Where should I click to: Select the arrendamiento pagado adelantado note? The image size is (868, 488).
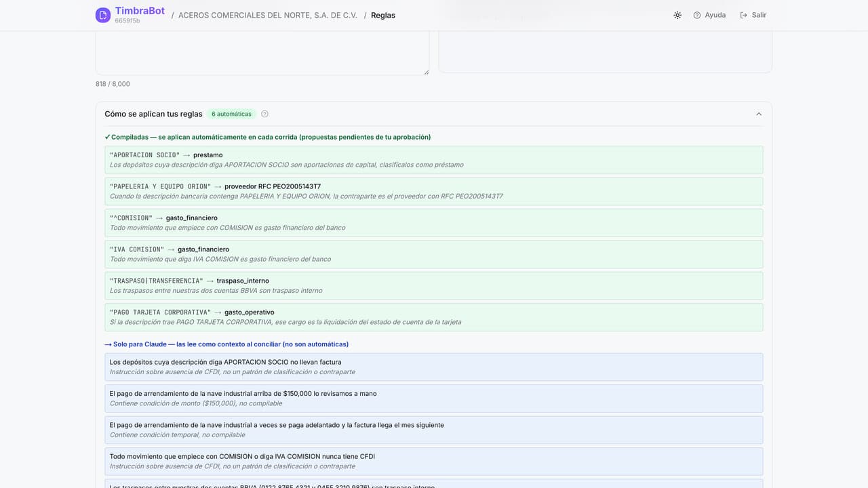(x=433, y=430)
